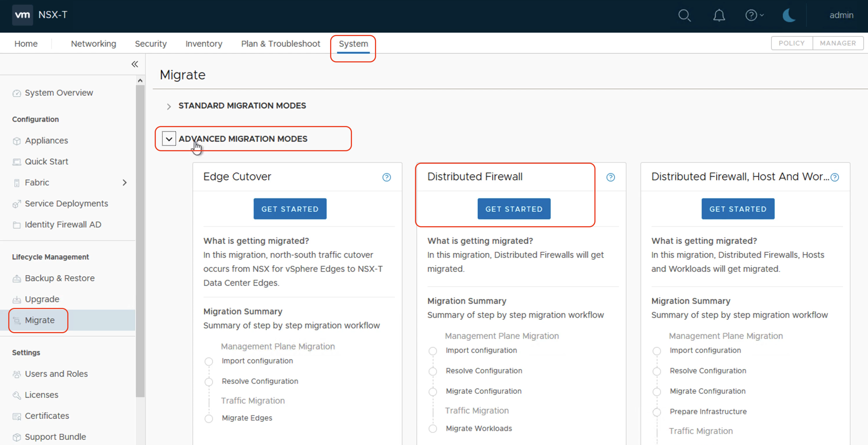
Task: Open the help question mark menu
Action: click(x=754, y=15)
